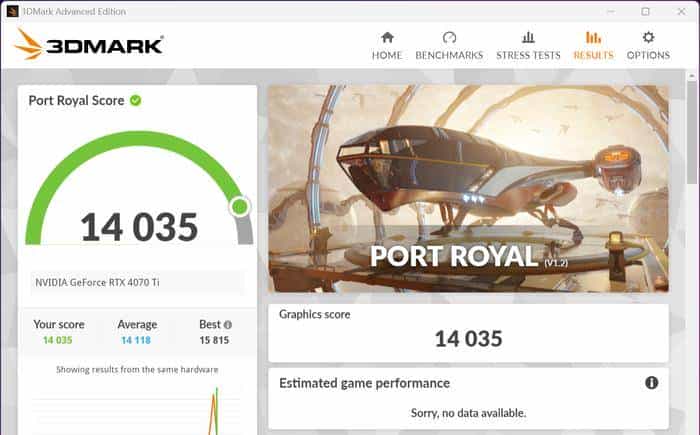The height and width of the screenshot is (435, 700).
Task: Open Estimated game performance info icon
Action: [651, 383]
